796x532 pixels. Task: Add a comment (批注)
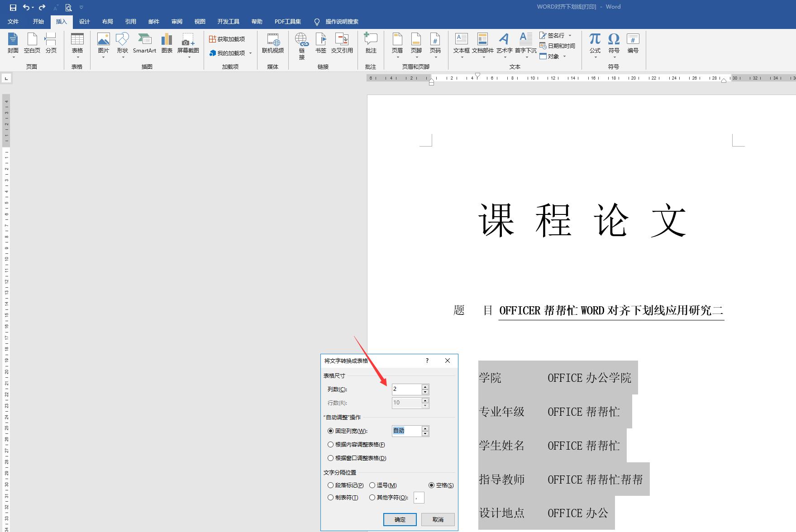coord(371,43)
